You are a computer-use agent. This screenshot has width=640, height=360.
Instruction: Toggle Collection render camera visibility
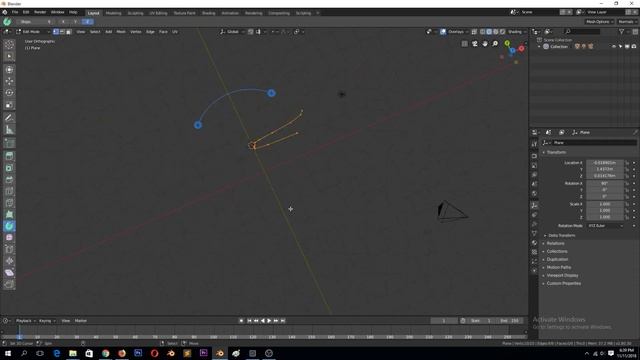tap(634, 47)
